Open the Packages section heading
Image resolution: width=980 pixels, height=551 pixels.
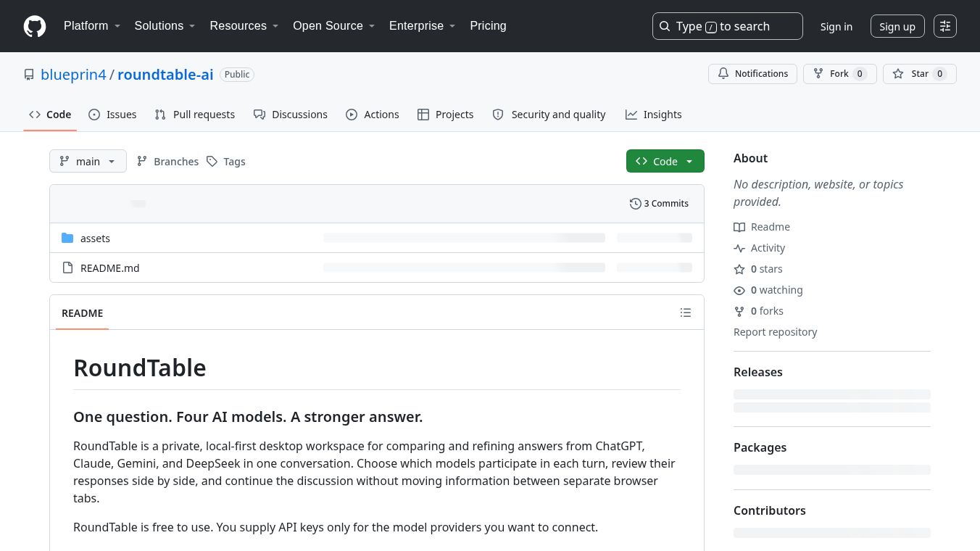(x=760, y=447)
